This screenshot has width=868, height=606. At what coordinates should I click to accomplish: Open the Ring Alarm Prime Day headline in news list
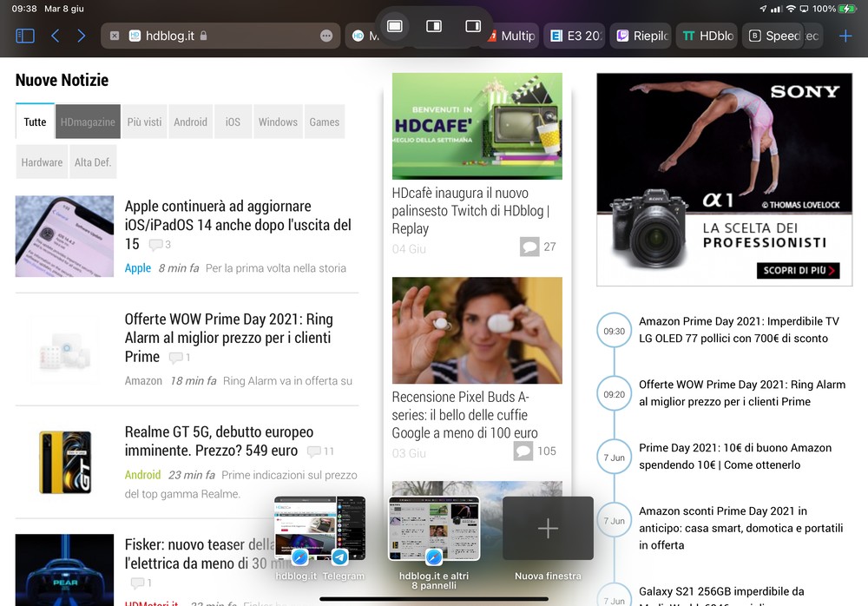228,338
